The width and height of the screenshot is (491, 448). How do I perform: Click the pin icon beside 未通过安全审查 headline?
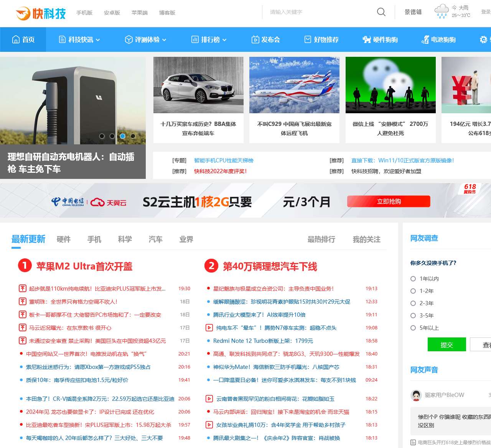(x=23, y=341)
